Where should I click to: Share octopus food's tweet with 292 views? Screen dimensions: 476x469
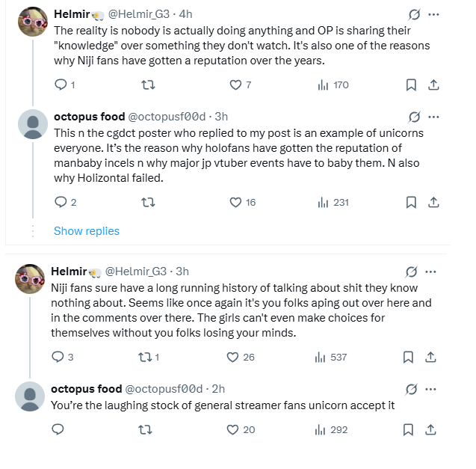[x=430, y=429]
